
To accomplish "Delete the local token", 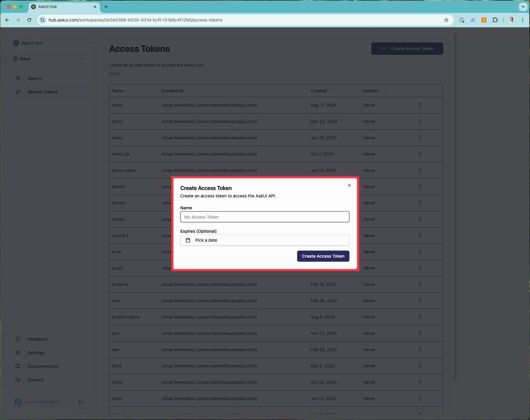I will click(x=420, y=252).
